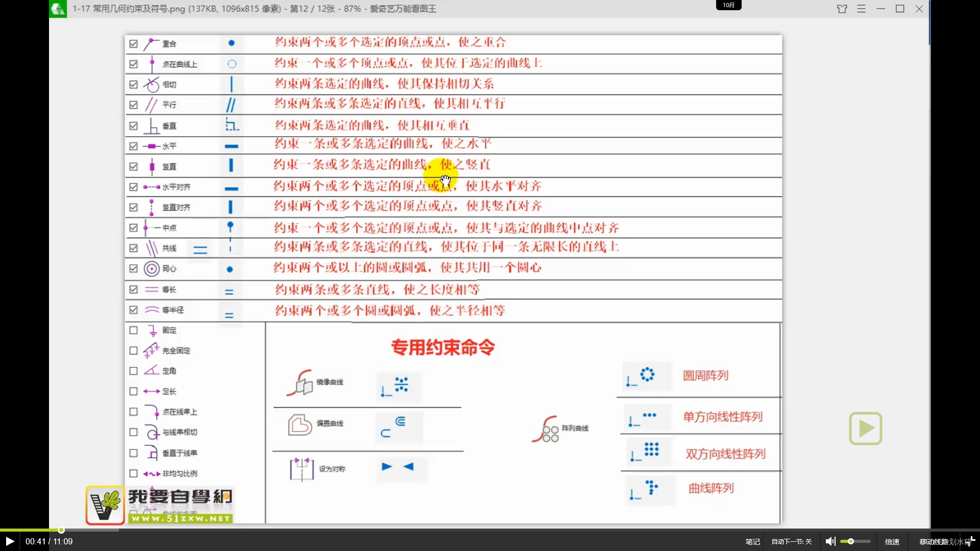Click the 圆周阵列 circular pattern icon
The width and height of the screenshot is (980, 551).
[x=646, y=375]
